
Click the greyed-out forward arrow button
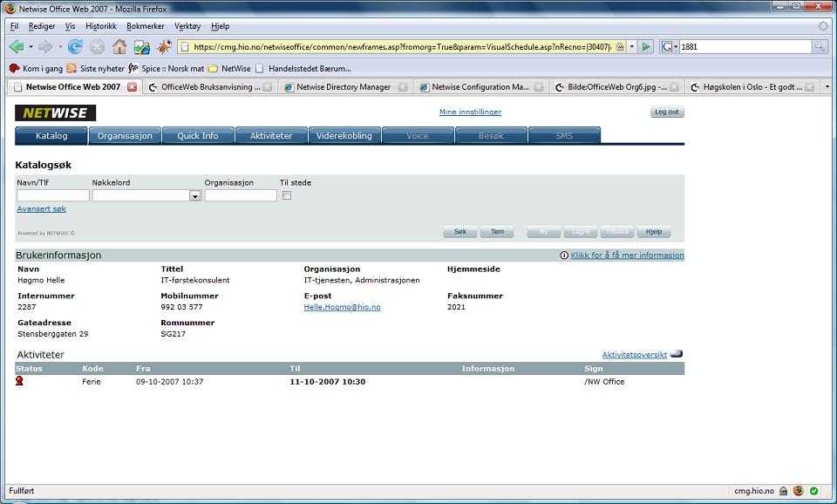click(x=45, y=47)
